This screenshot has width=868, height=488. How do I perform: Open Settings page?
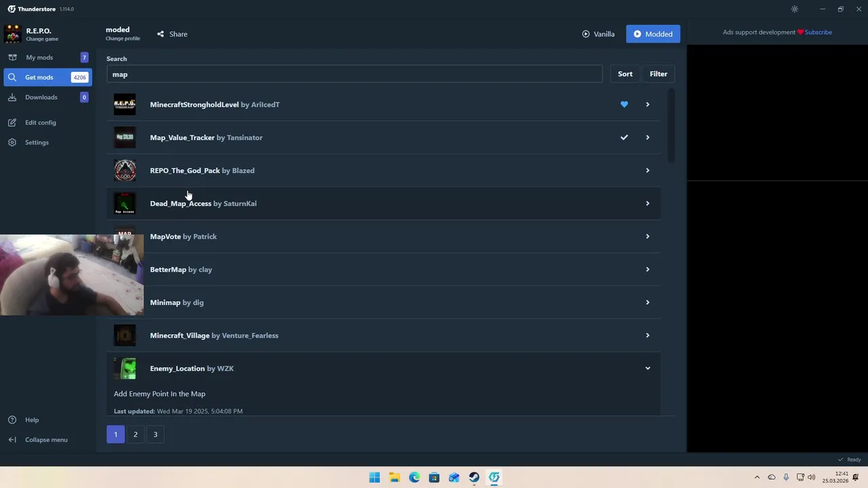coord(47,142)
